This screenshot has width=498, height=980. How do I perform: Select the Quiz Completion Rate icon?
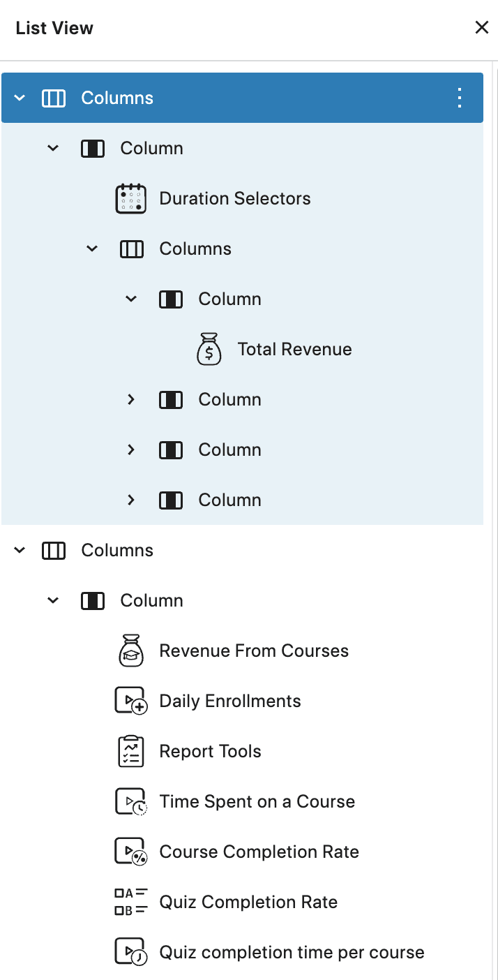(130, 901)
